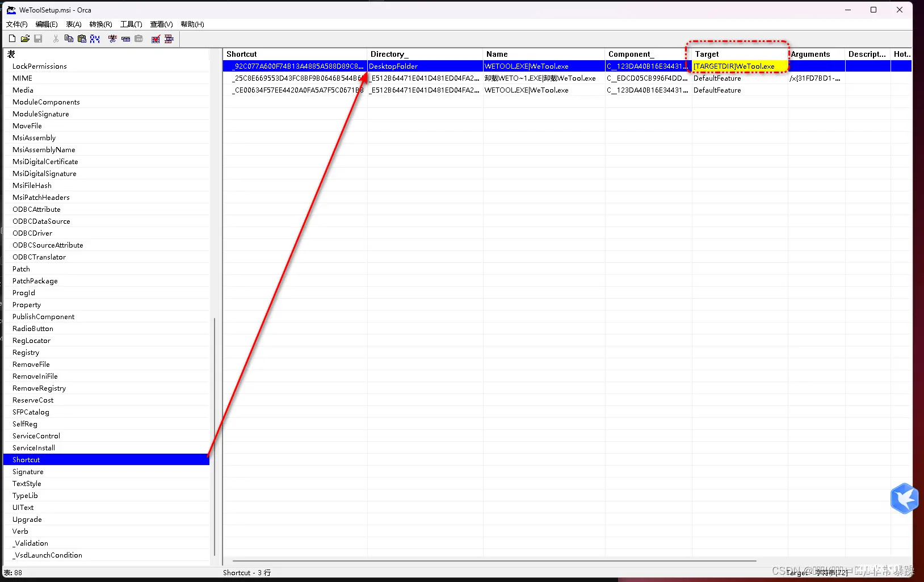Click the Name column header
Screen dimensions: 924x582
pos(544,54)
